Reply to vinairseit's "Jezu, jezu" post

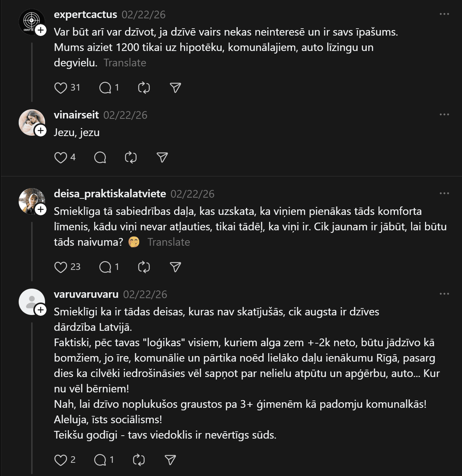[x=100, y=158]
